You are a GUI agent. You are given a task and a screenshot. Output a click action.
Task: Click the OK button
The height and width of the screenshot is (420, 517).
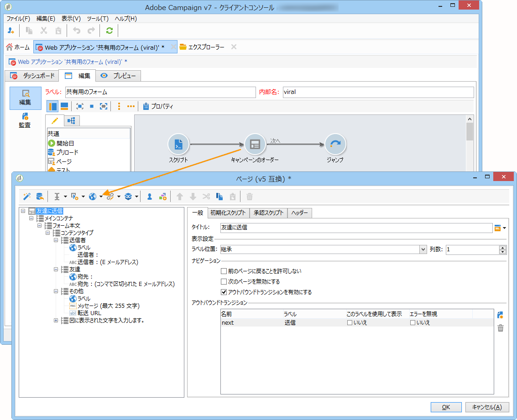(x=446, y=407)
